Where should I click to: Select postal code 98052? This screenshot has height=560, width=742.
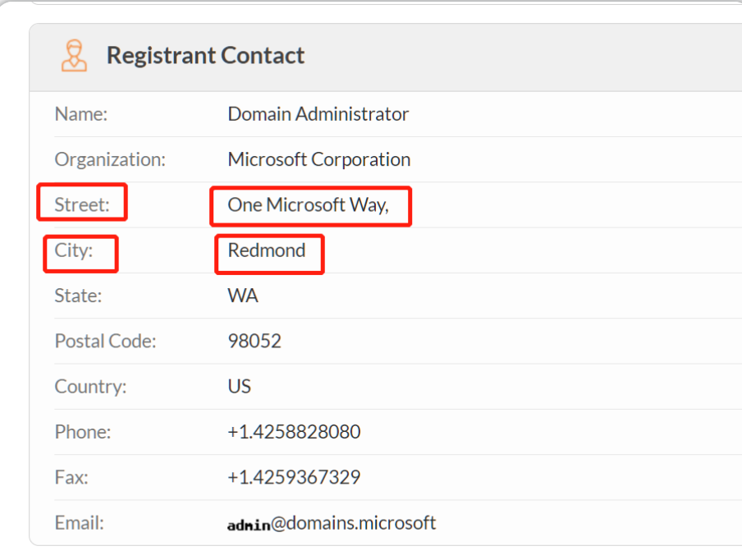tap(254, 342)
